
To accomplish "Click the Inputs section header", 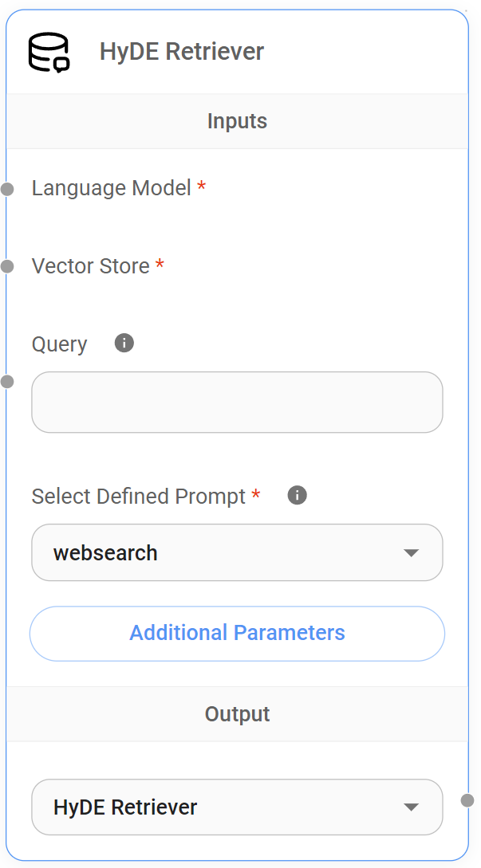I will click(237, 121).
